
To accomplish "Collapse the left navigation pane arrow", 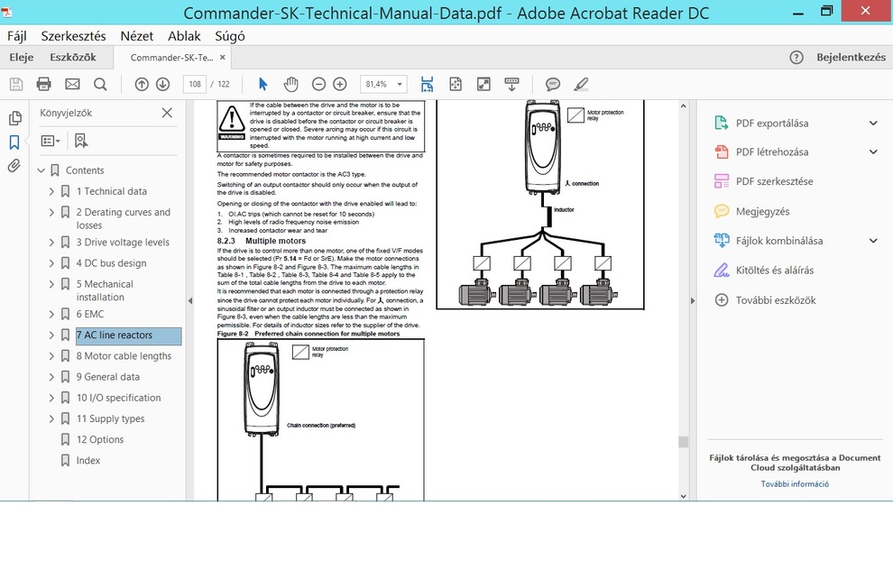I will 189,300.
